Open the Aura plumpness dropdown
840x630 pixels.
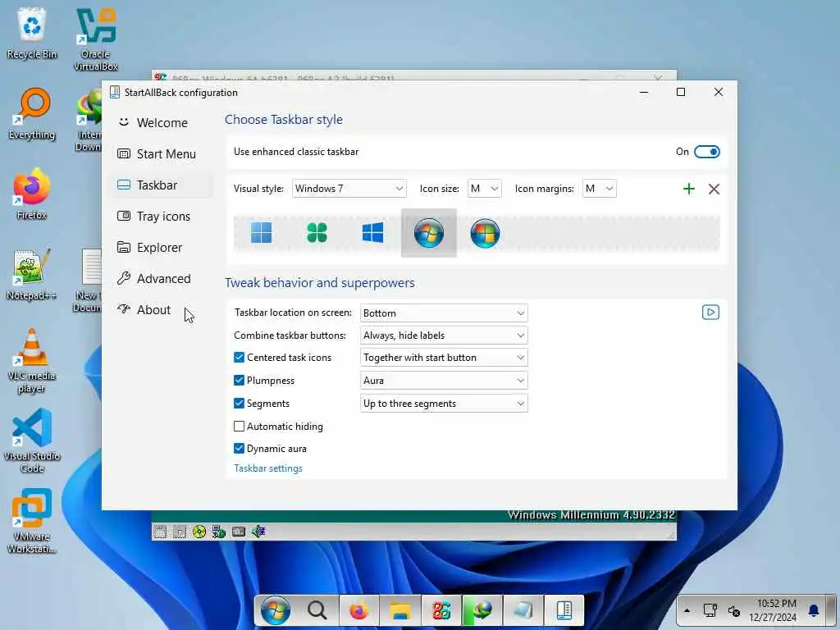tap(444, 381)
